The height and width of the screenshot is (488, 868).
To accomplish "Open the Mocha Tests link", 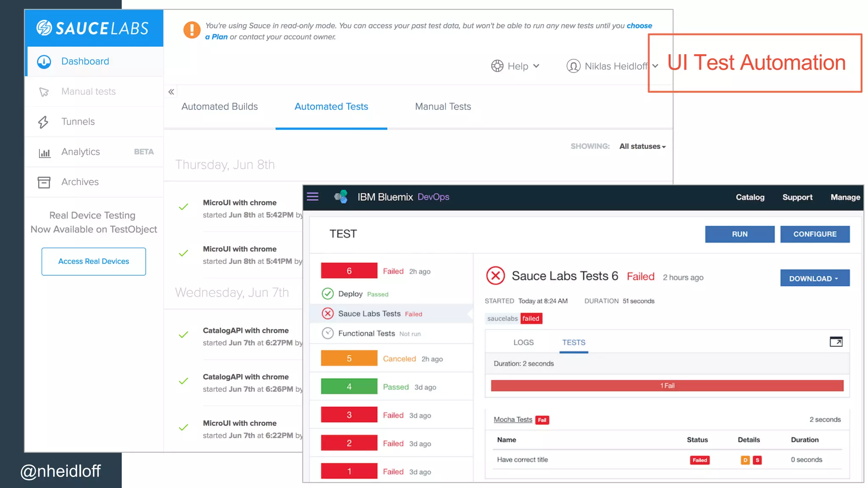I will (513, 419).
